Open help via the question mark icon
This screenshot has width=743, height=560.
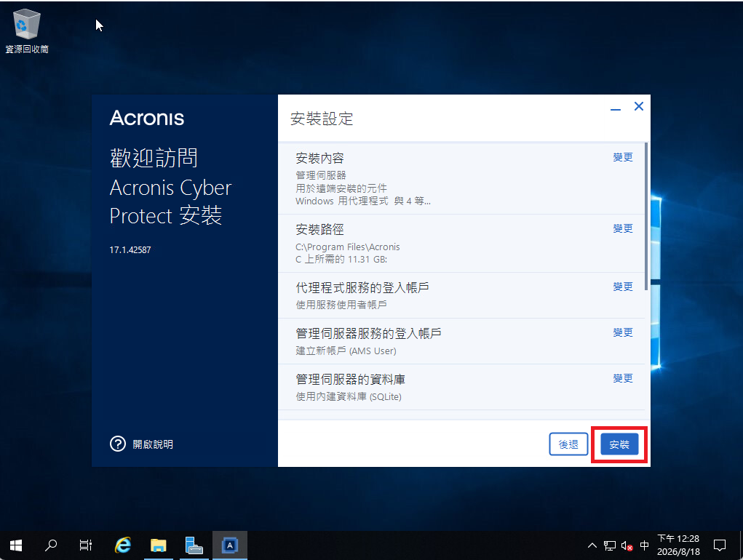coord(118,444)
